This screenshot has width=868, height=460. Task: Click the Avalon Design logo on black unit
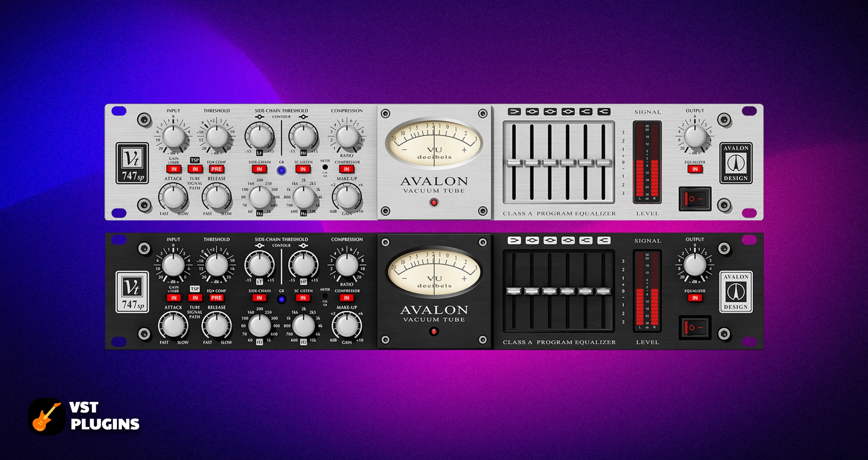(736, 292)
